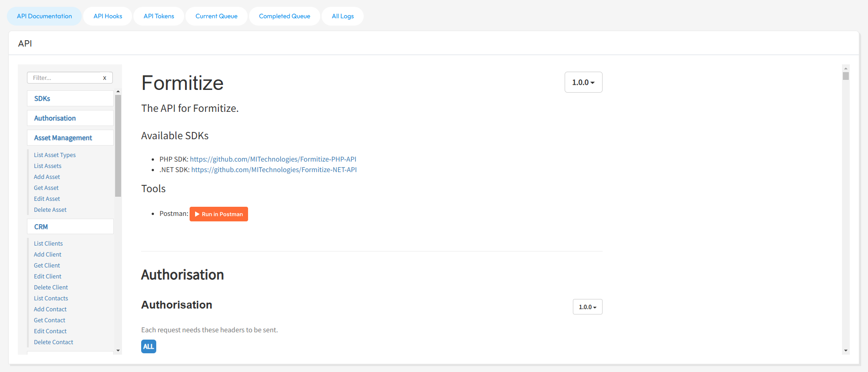868x372 pixels.
Task: Go to Add Asset endpoint
Action: click(47, 177)
